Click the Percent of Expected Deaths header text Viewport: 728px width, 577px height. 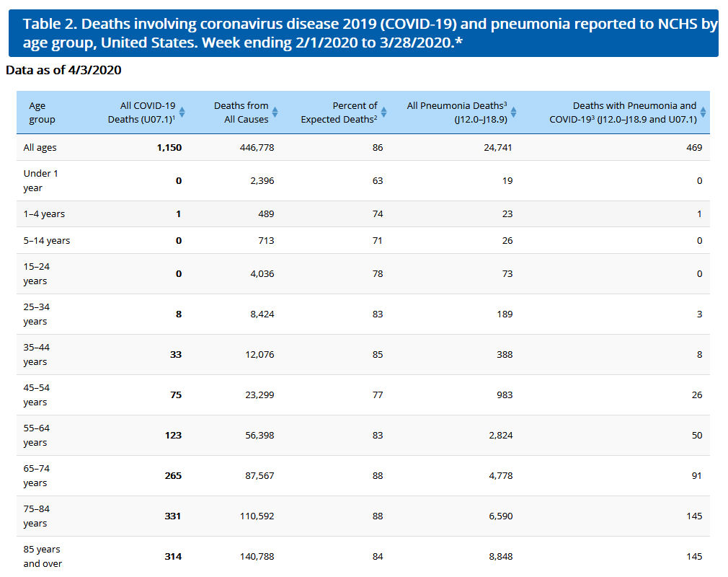point(339,113)
